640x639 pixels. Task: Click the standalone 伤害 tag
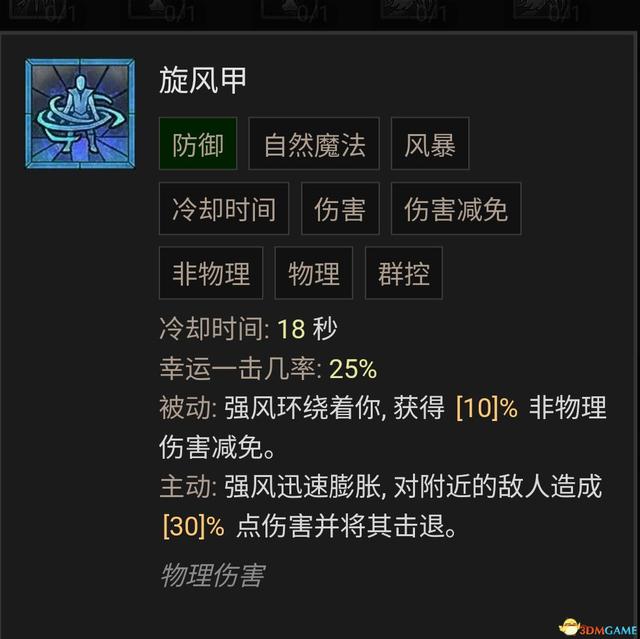[340, 209]
